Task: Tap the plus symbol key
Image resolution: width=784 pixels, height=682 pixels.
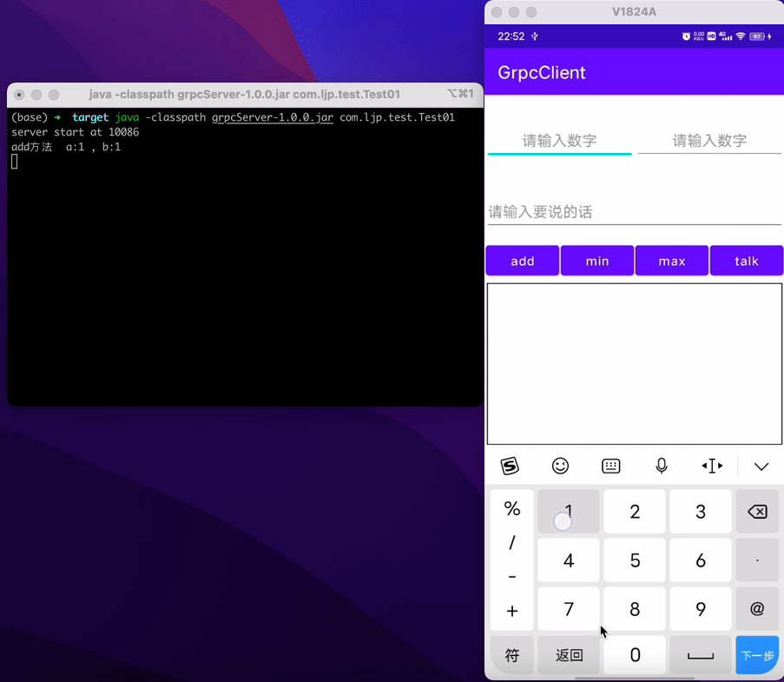Action: (512, 611)
